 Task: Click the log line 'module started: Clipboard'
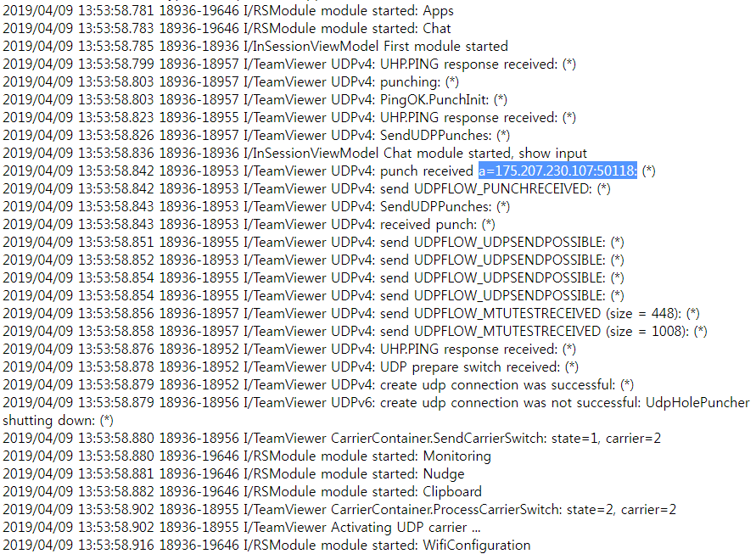(x=242, y=492)
